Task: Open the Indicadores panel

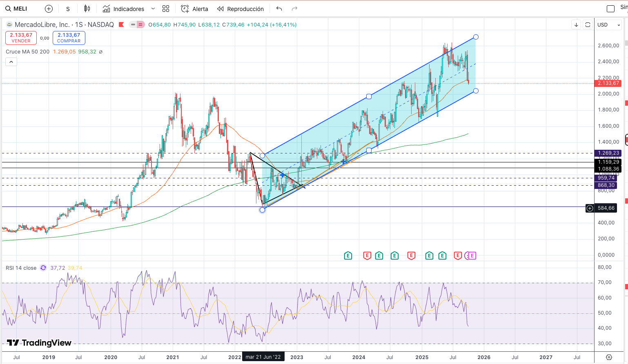Action: click(123, 9)
